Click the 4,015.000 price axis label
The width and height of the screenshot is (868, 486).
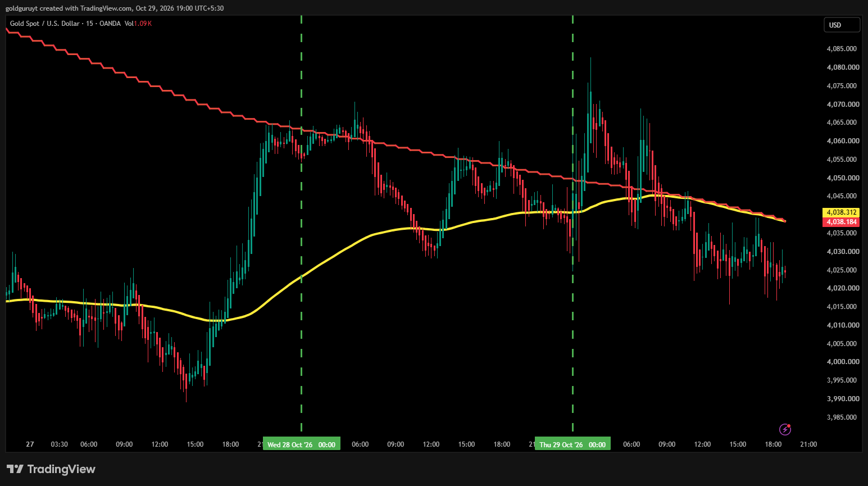coord(842,307)
